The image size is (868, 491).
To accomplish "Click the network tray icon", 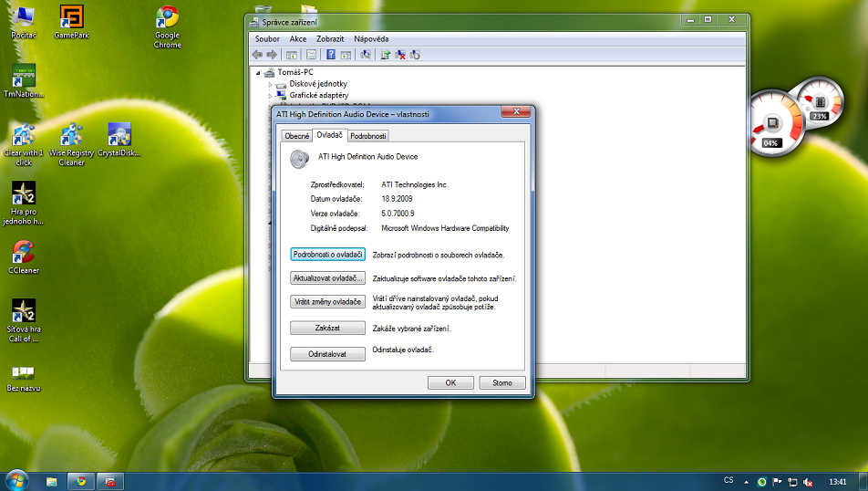I will 792,482.
